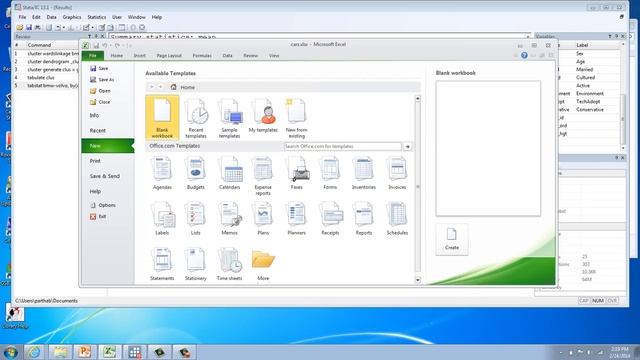This screenshot has height=360, width=640.
Task: Open the Invoices template category
Action: click(x=397, y=173)
